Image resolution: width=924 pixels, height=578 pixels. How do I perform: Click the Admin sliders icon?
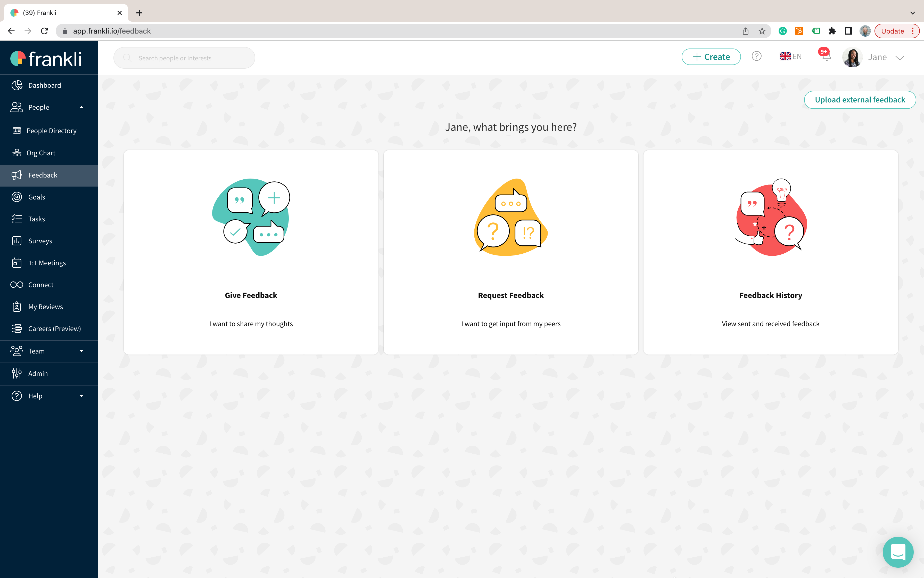click(x=17, y=373)
